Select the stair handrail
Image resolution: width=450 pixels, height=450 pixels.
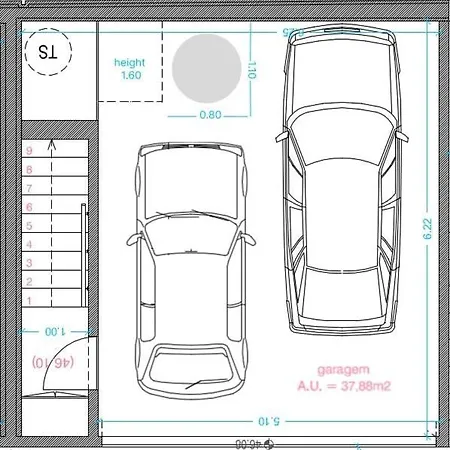84,255
